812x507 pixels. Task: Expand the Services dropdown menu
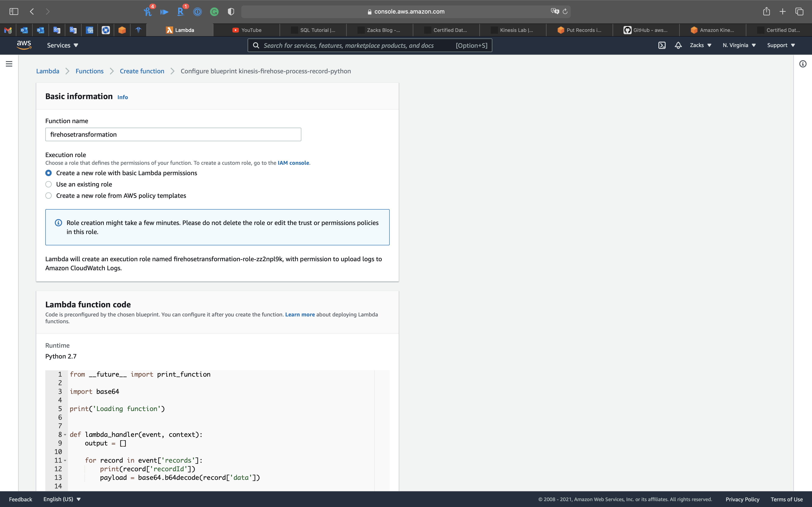click(62, 45)
